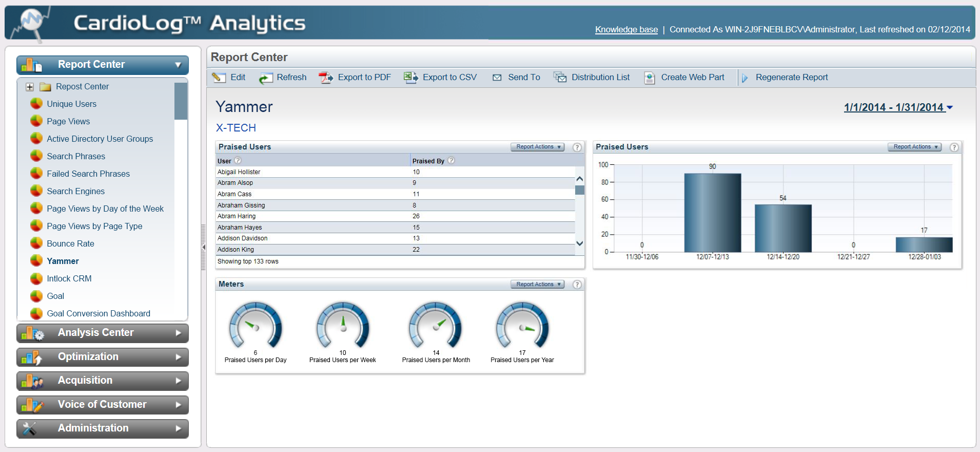Image resolution: width=980 pixels, height=452 pixels.
Task: Open Report Actions for Praised Users table
Action: point(537,147)
